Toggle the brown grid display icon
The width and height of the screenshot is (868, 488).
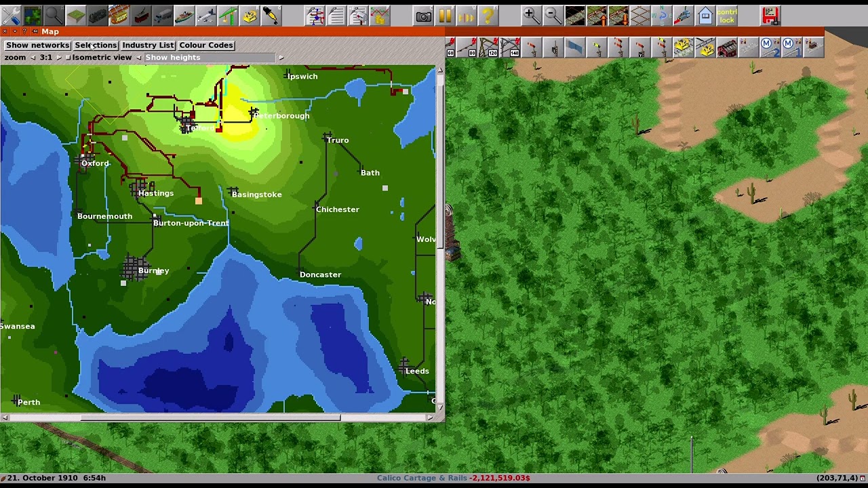(639, 15)
